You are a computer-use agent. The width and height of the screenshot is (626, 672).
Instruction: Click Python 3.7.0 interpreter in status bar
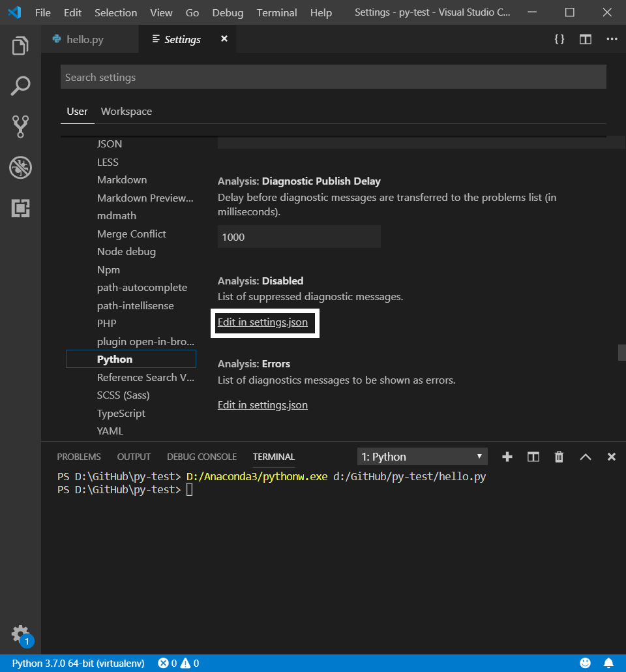[x=78, y=663]
